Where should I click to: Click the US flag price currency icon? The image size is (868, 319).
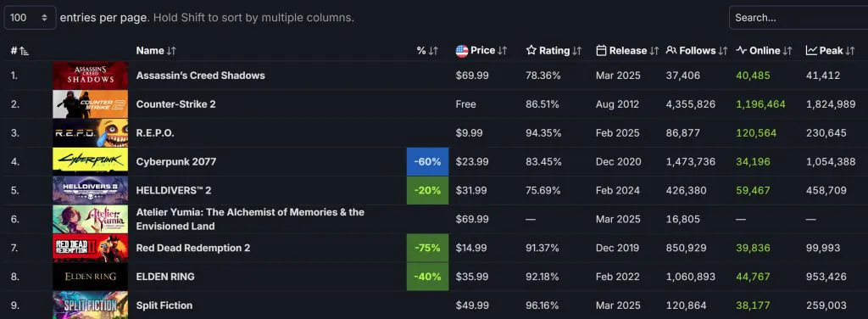coord(462,51)
